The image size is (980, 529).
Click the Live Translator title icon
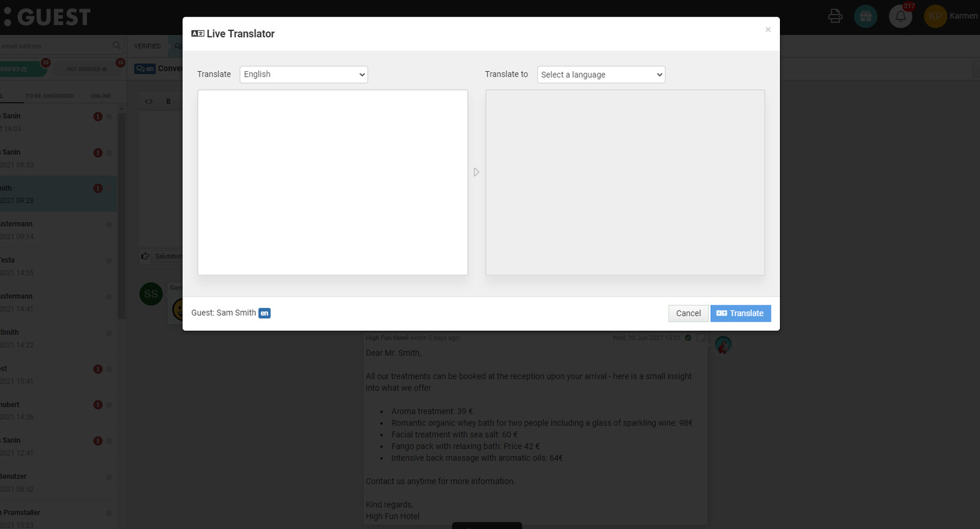197,34
